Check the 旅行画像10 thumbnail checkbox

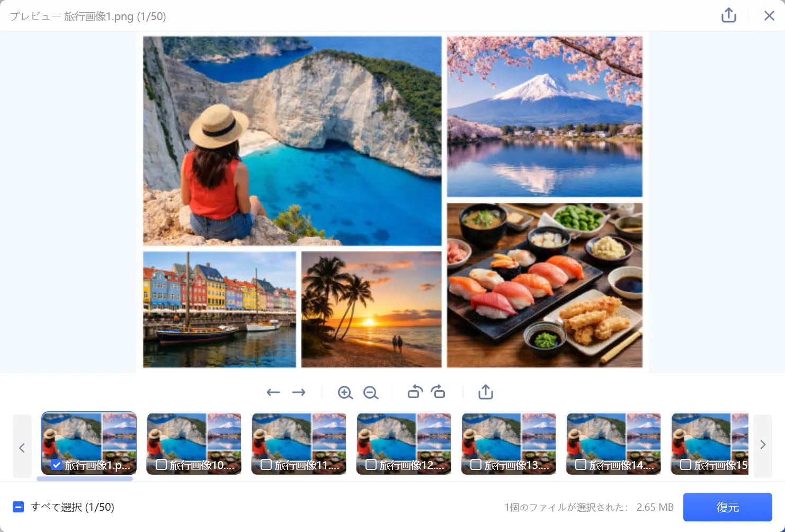pyautogui.click(x=162, y=465)
